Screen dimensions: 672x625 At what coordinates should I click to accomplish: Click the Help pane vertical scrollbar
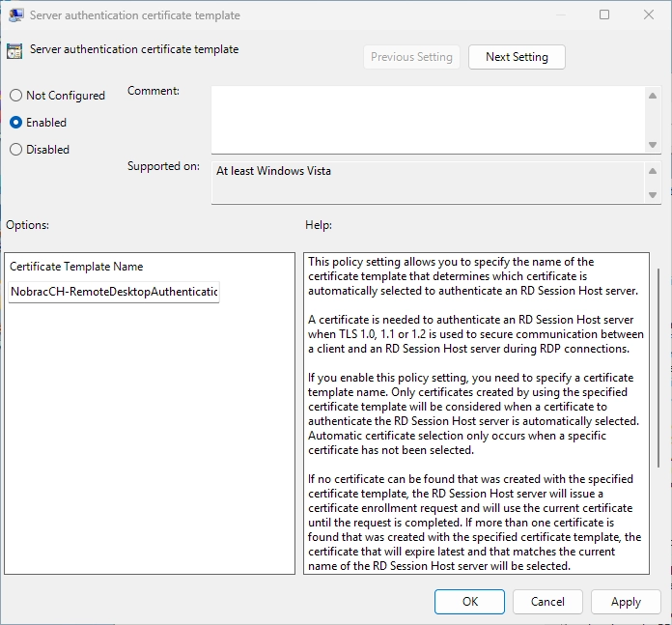tap(658, 368)
